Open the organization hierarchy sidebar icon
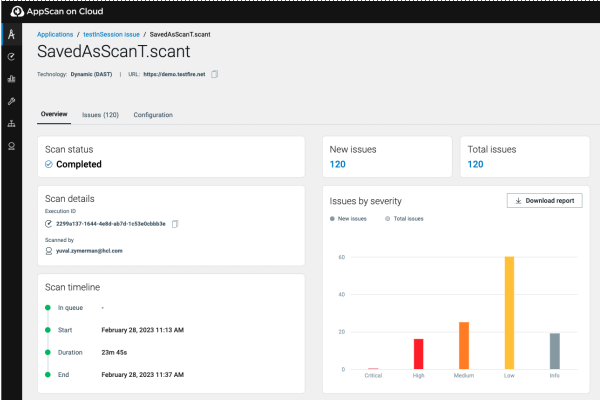The height and width of the screenshot is (400, 600). 11,124
